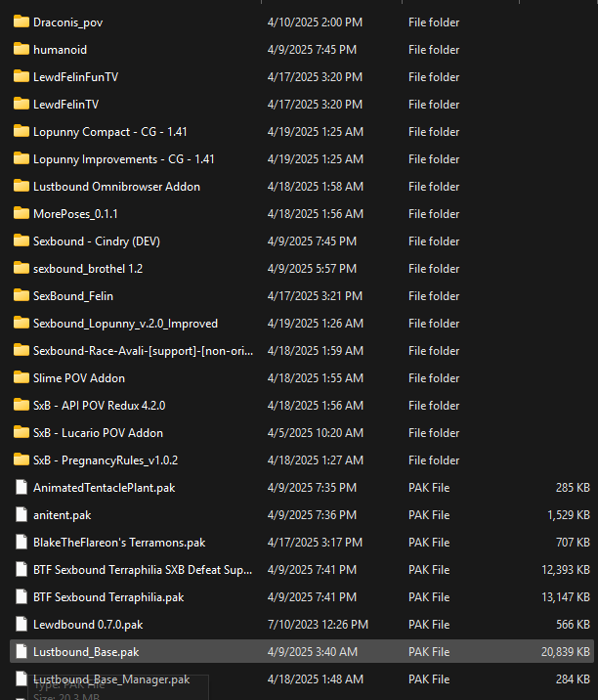Select Sexbound-Race-Avali-[support] folder name
598x700 pixels.
143,351
